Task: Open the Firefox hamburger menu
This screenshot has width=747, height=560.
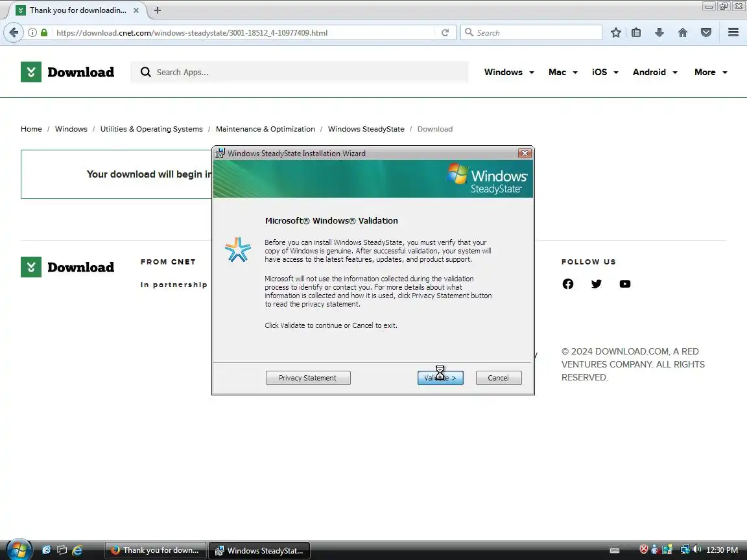Action: click(x=733, y=32)
